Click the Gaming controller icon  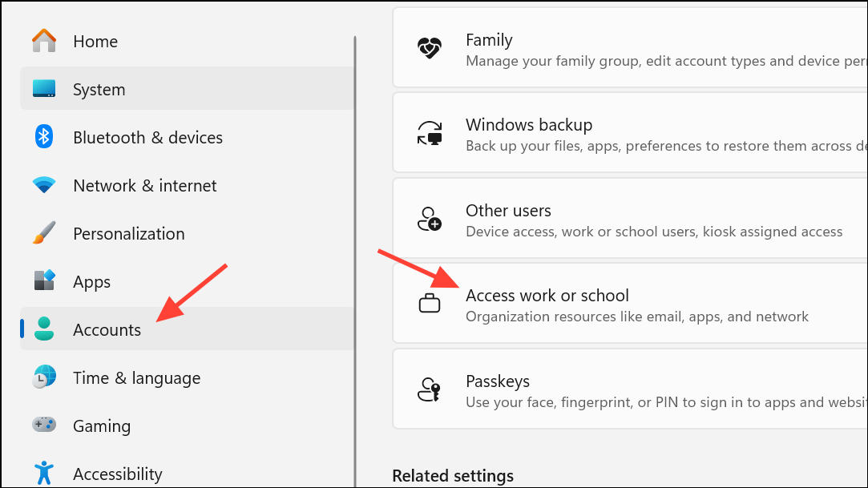(43, 425)
